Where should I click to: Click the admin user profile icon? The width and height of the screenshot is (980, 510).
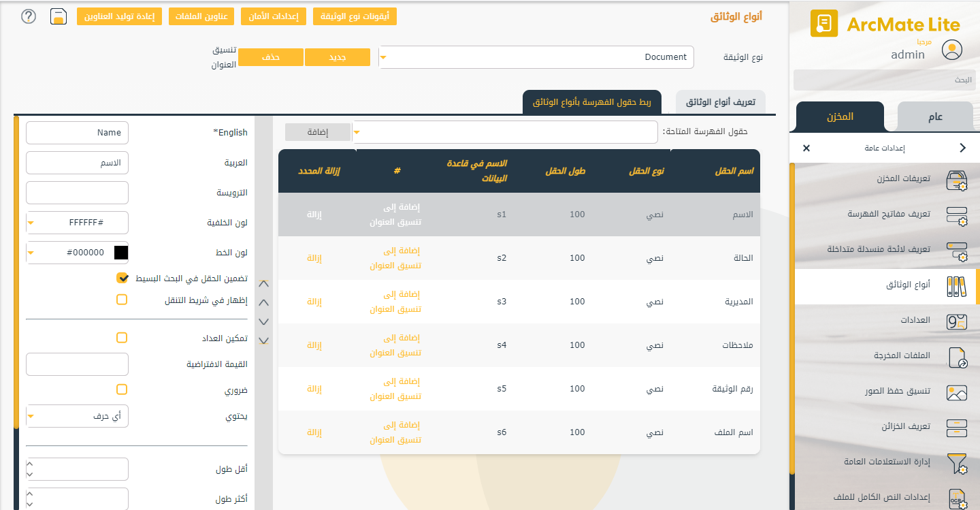click(x=951, y=50)
